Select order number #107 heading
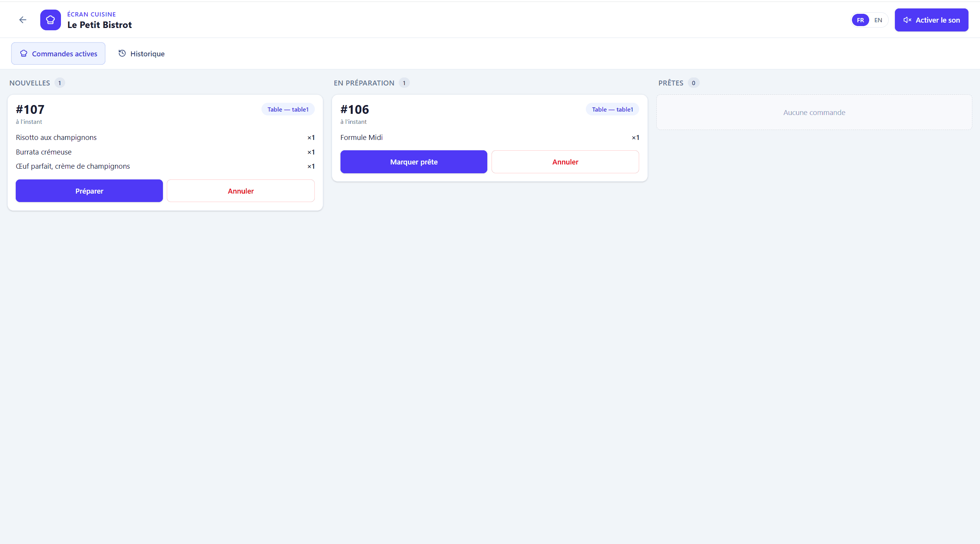This screenshot has width=980, height=544. click(x=30, y=110)
